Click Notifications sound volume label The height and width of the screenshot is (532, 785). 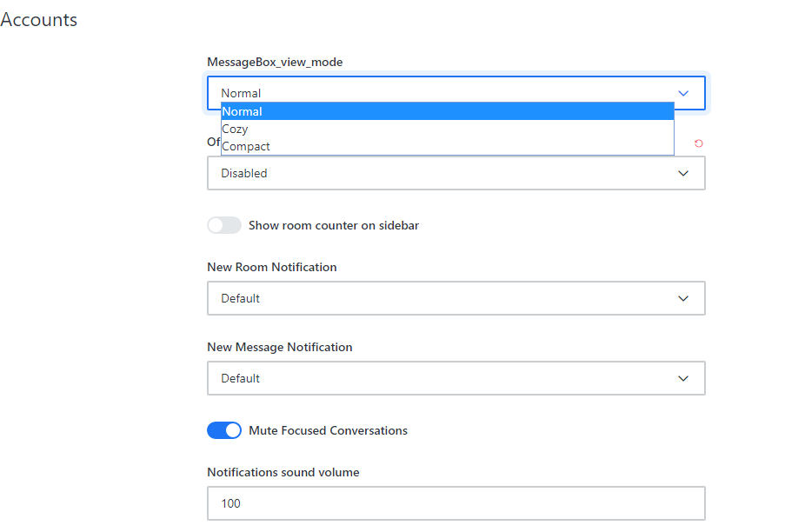point(283,472)
